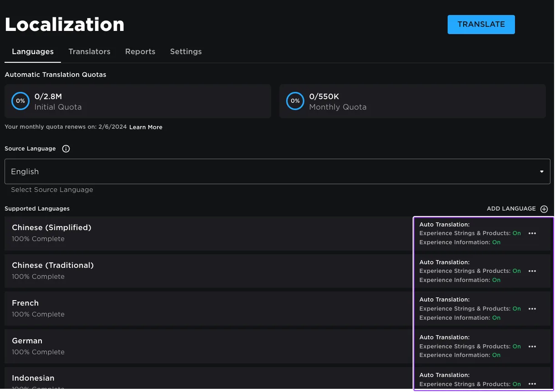Switch to the Translators tab
The image size is (555, 392).
(90, 52)
